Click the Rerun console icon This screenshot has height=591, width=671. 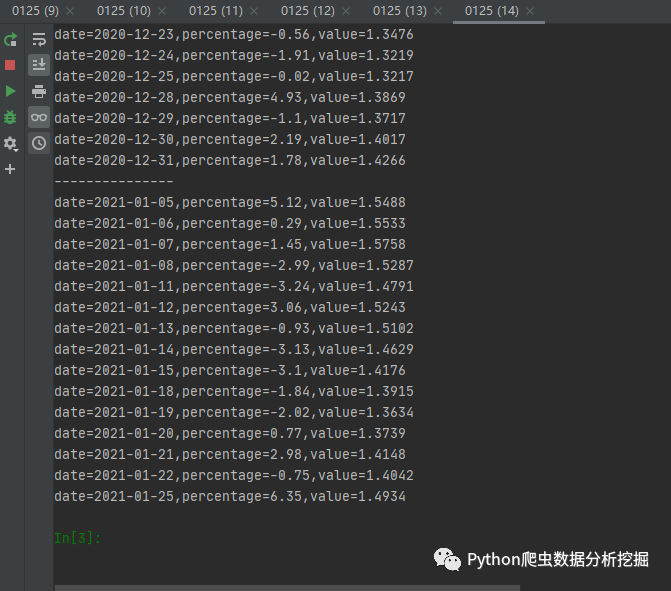point(10,39)
